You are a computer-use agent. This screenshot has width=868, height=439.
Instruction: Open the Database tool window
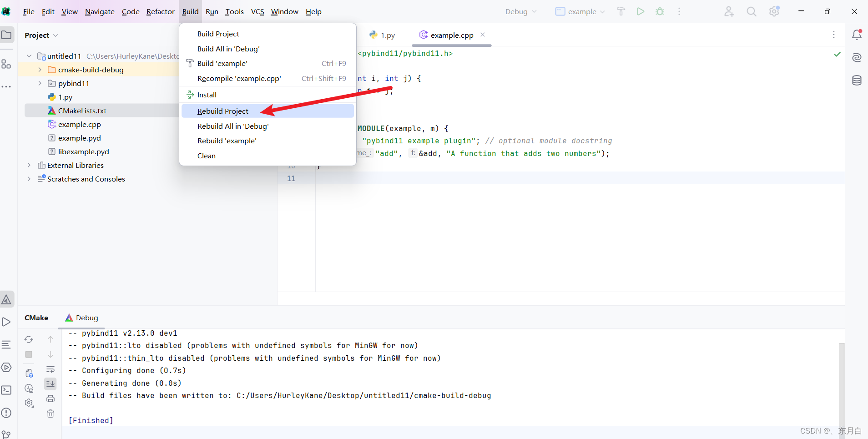tap(857, 81)
